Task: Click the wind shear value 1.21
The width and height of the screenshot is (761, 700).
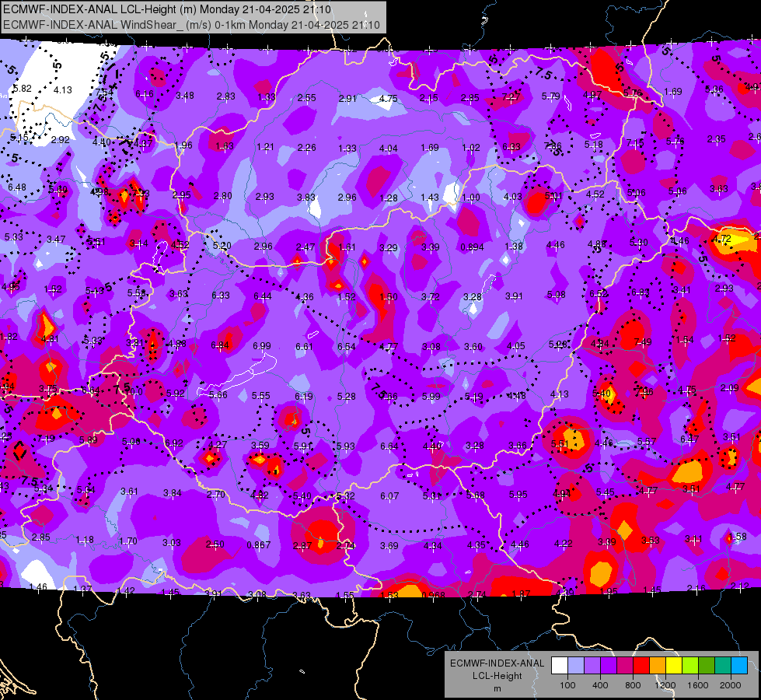Action: (266, 147)
